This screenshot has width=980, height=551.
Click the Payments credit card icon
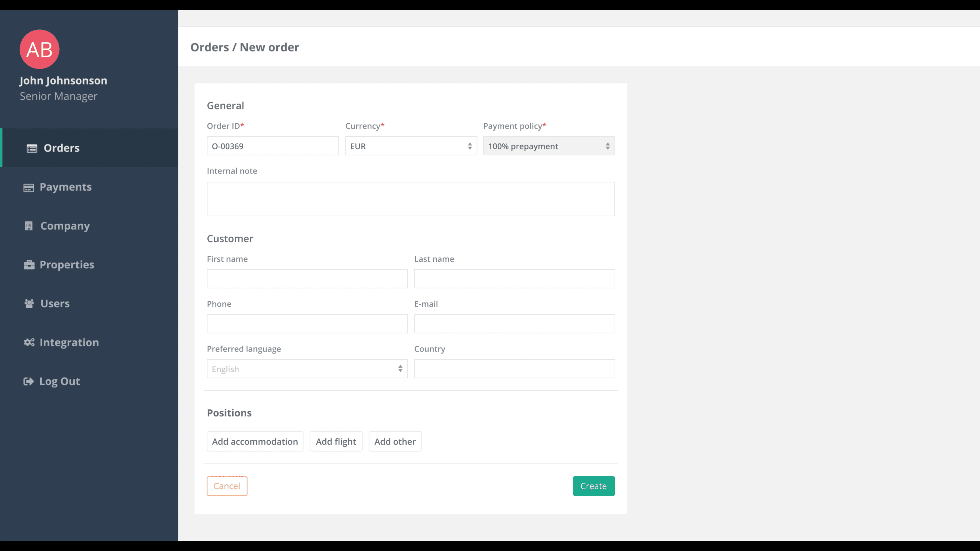pos(29,187)
